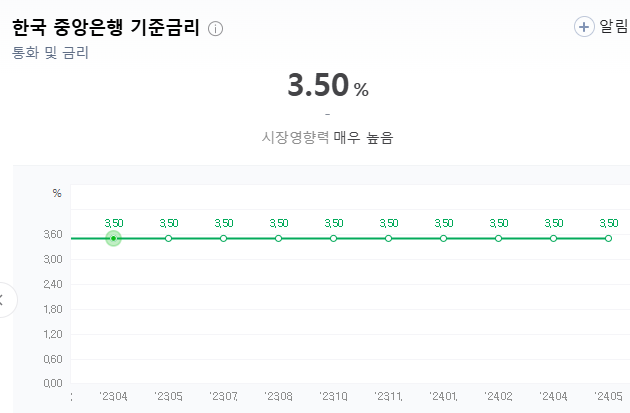Screen dimensions: 630x413
Task: Click the '24.04 data point marker
Action: point(553,238)
